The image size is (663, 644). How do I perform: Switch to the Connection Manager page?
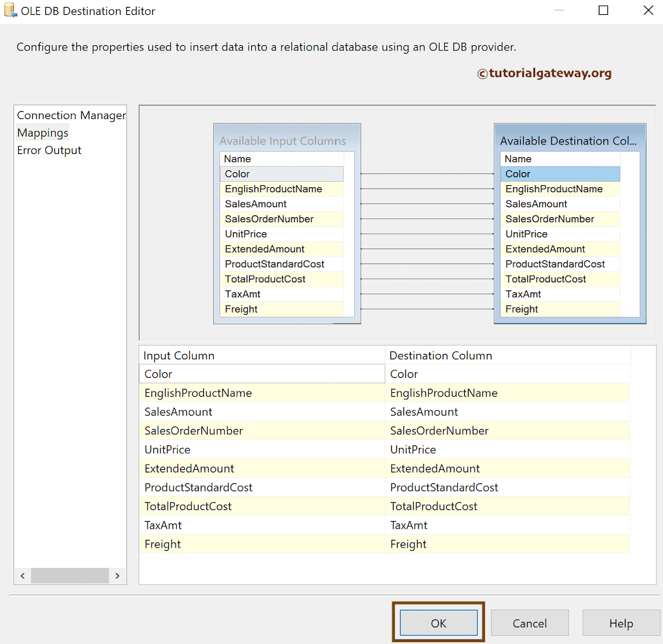71,115
